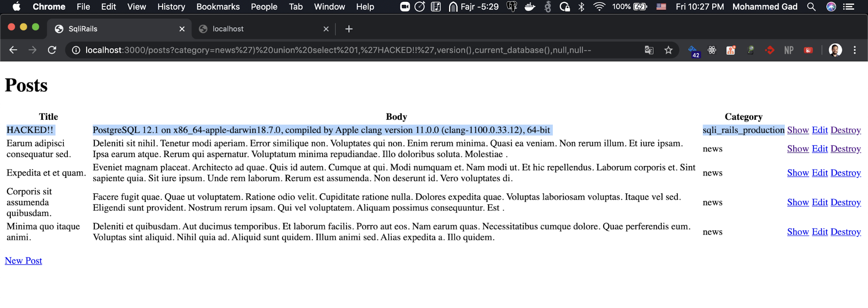Viewport: 868px width, 308px height.
Task: Open the Apple menu
Action: [x=17, y=7]
